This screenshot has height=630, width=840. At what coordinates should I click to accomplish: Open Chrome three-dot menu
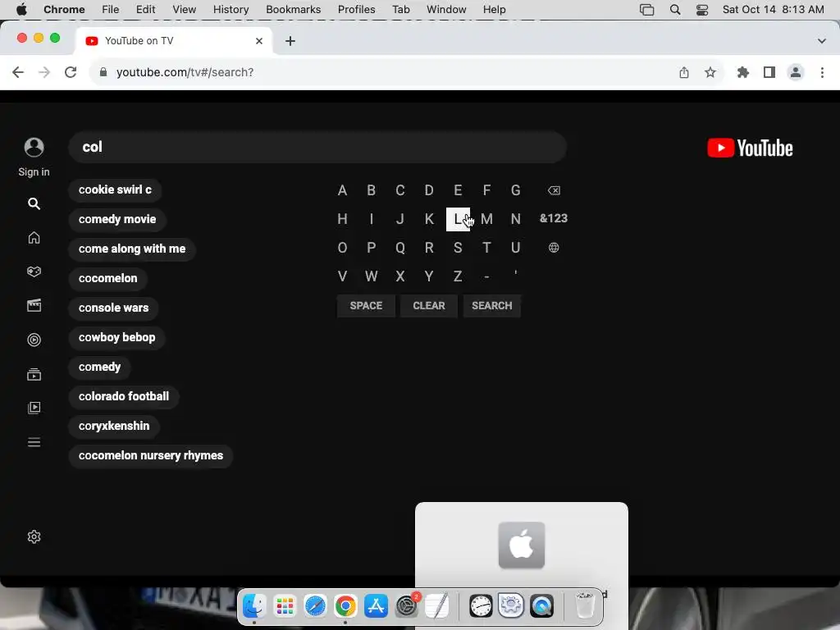point(822,72)
